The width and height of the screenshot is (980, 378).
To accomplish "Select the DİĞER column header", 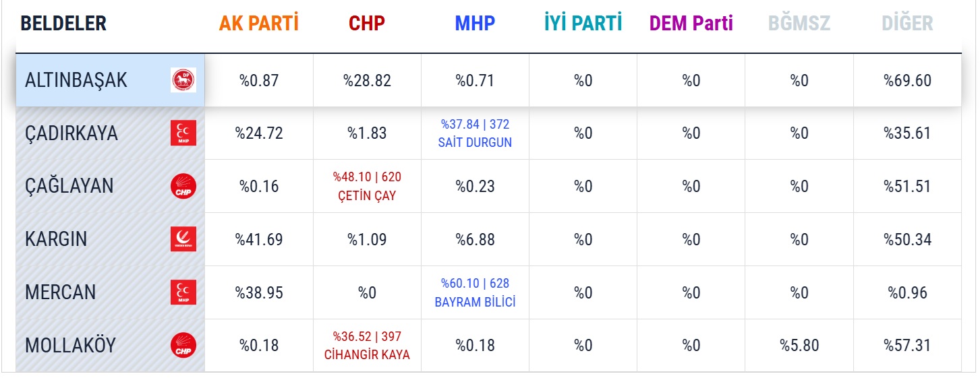I will click(x=907, y=24).
